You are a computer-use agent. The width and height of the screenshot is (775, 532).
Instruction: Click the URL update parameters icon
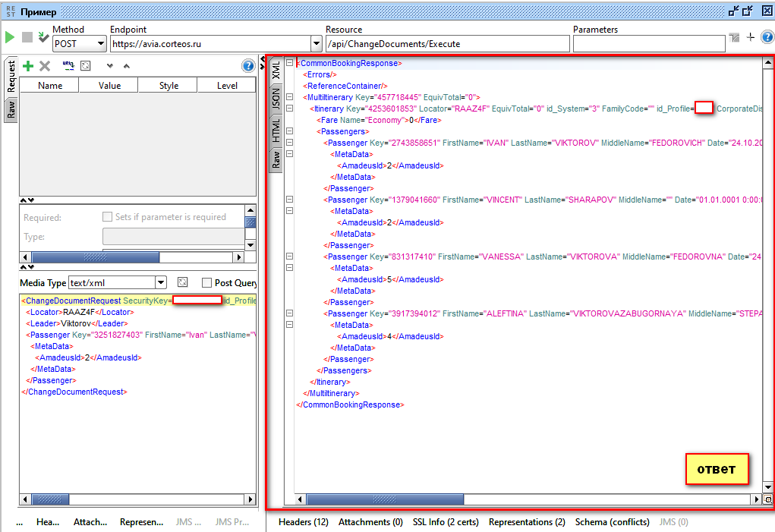pyautogui.click(x=68, y=66)
